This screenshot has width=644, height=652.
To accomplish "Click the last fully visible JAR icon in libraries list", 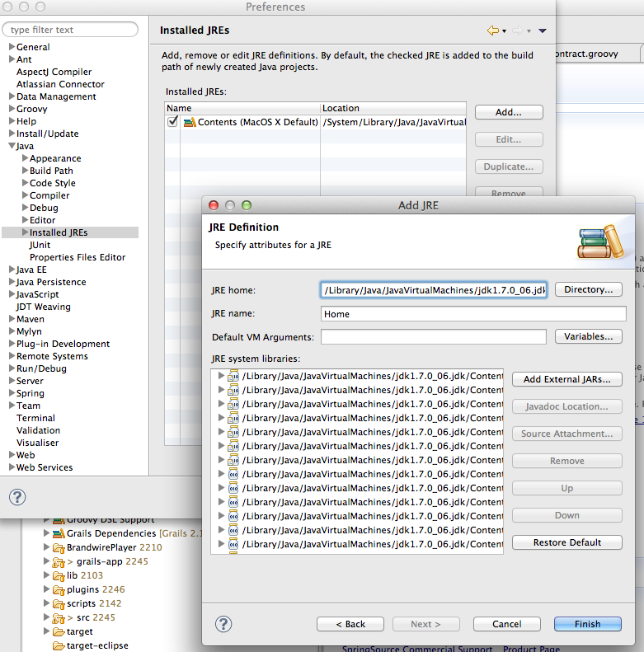I will point(233,544).
